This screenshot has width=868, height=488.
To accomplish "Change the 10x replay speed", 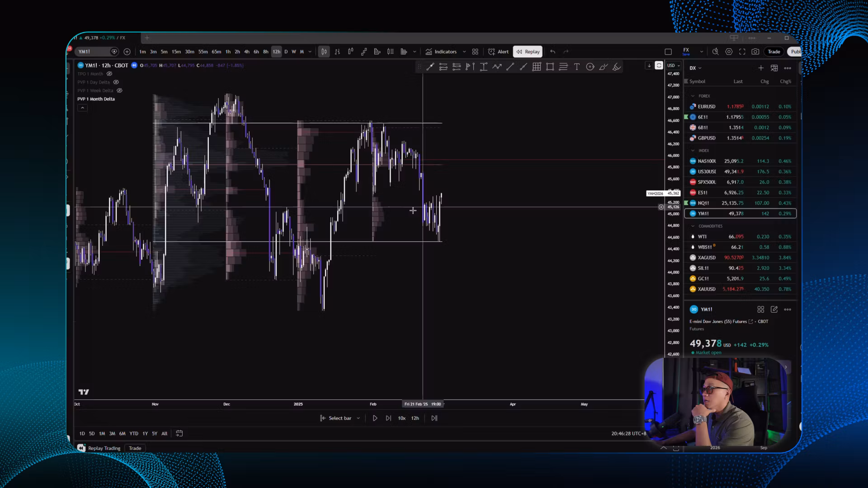I will 402,418.
